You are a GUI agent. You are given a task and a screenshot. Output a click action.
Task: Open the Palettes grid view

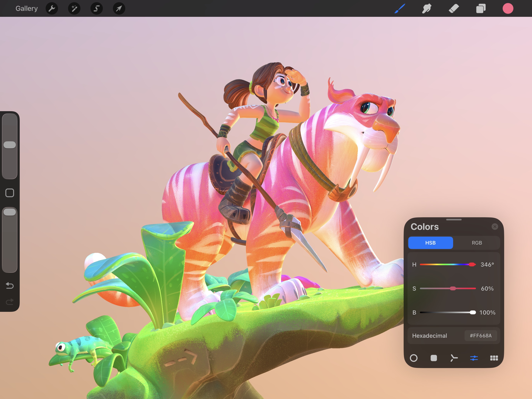(x=494, y=358)
